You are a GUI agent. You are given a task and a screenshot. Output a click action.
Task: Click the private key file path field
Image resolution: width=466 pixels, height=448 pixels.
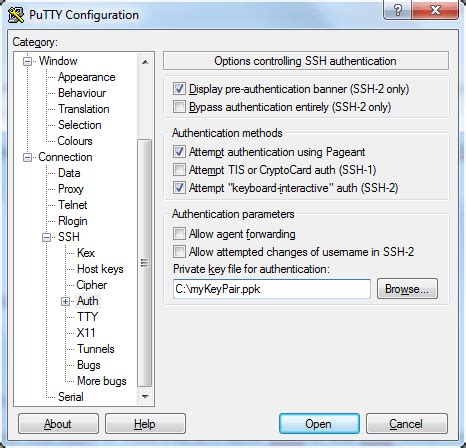[x=272, y=289]
